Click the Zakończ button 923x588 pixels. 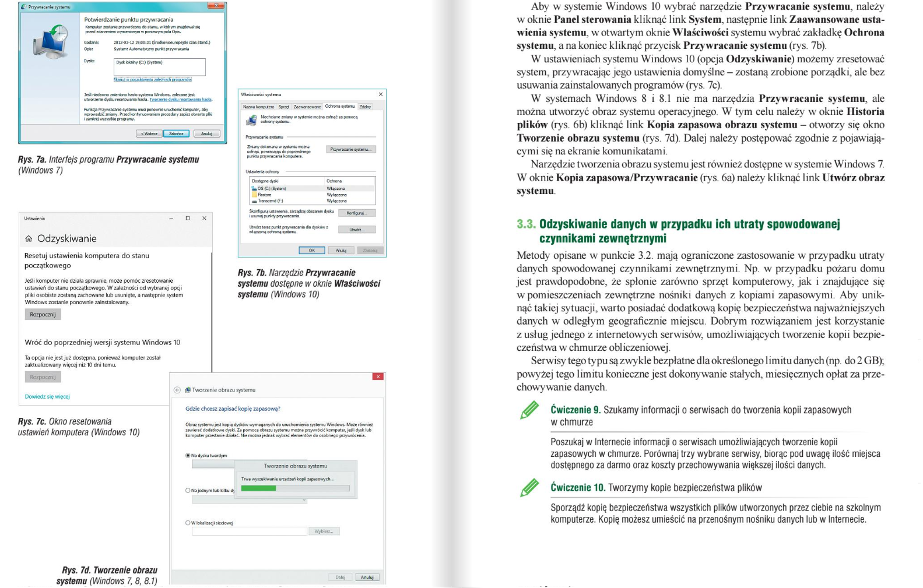(176, 133)
